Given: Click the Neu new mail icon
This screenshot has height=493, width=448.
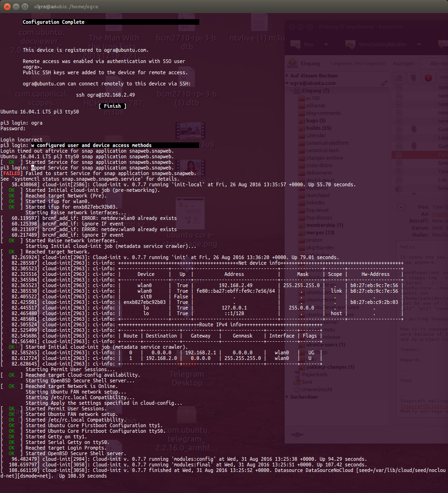Looking at the screenshot, I should [295, 44].
